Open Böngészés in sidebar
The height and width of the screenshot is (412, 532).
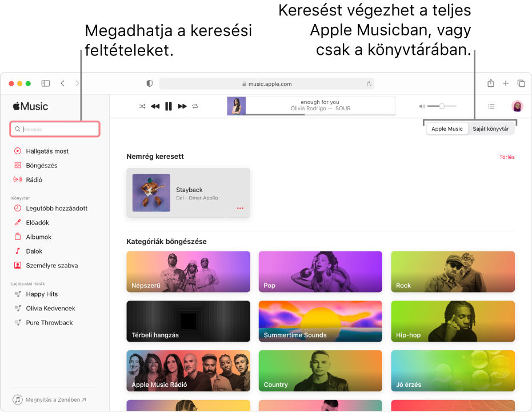(42, 165)
